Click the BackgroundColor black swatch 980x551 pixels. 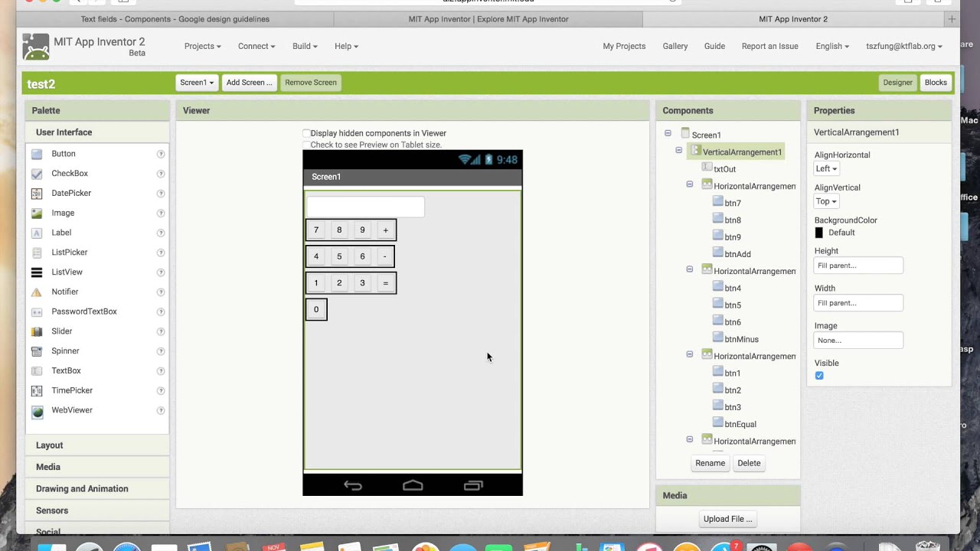pyautogui.click(x=819, y=233)
